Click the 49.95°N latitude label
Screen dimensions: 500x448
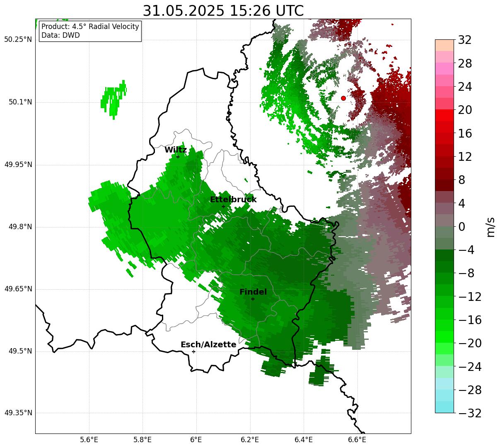pos(18,165)
